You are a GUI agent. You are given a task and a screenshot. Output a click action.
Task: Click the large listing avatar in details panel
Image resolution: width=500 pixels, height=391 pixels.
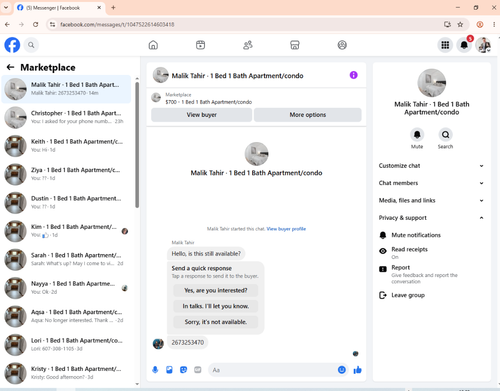(432, 83)
